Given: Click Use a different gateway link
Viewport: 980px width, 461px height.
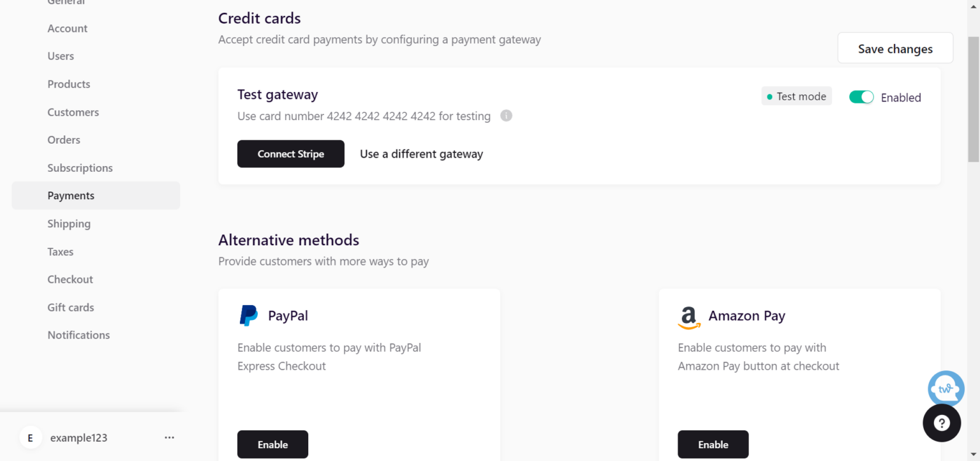Looking at the screenshot, I should point(421,154).
